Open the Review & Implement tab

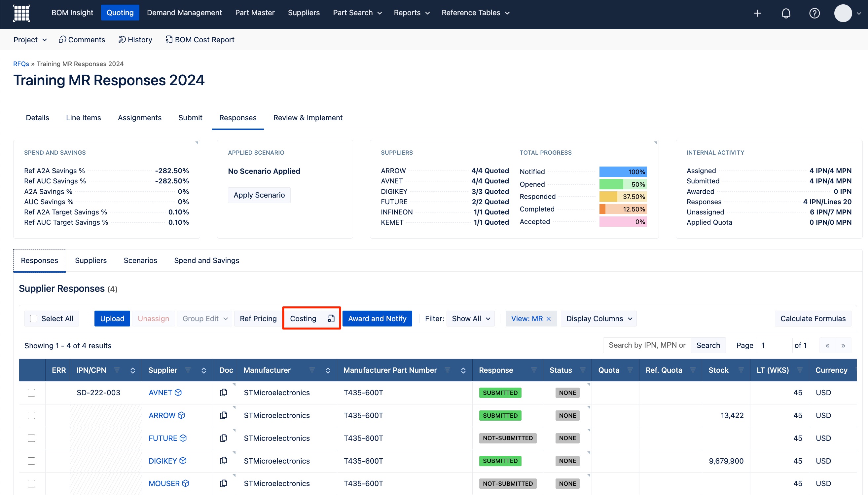(x=308, y=118)
